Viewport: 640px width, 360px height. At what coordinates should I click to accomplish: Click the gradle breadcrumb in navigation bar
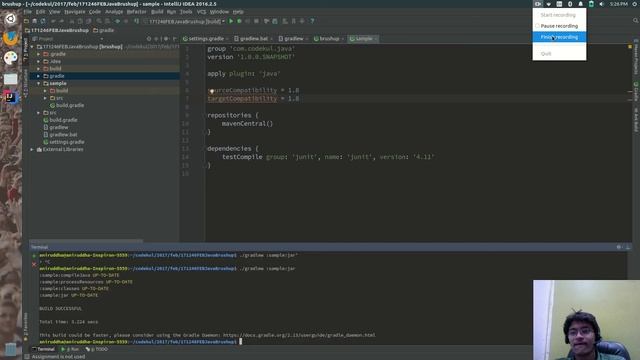pyautogui.click(x=103, y=31)
